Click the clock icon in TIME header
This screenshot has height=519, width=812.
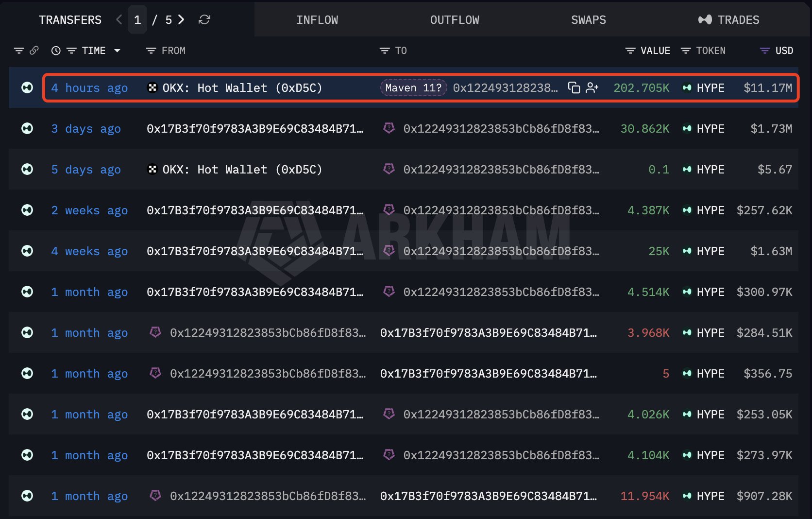[x=56, y=51]
